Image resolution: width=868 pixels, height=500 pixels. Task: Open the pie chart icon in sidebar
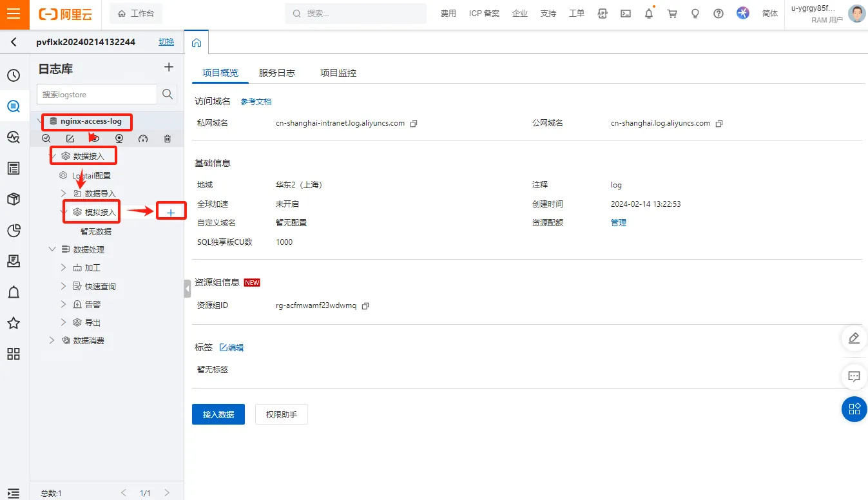[x=14, y=230]
